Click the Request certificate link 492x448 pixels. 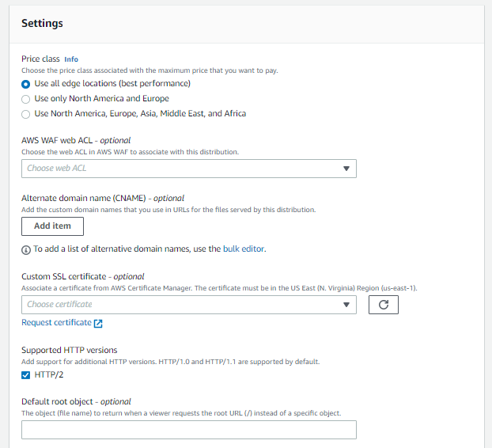(56, 323)
